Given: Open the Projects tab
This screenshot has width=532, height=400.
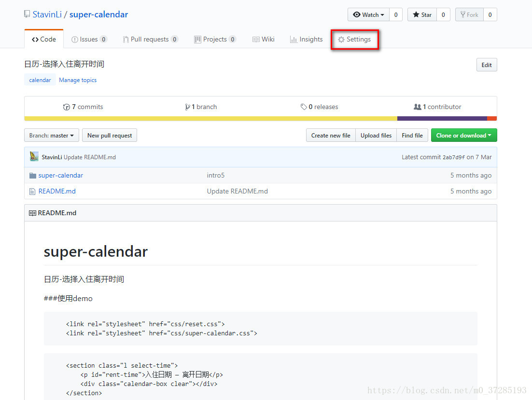Looking at the screenshot, I should 215,39.
